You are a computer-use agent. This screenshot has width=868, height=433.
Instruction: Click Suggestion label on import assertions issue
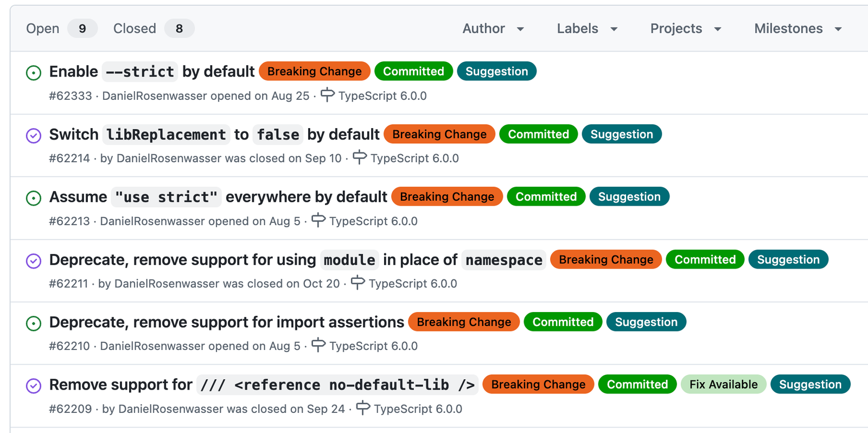coord(646,322)
